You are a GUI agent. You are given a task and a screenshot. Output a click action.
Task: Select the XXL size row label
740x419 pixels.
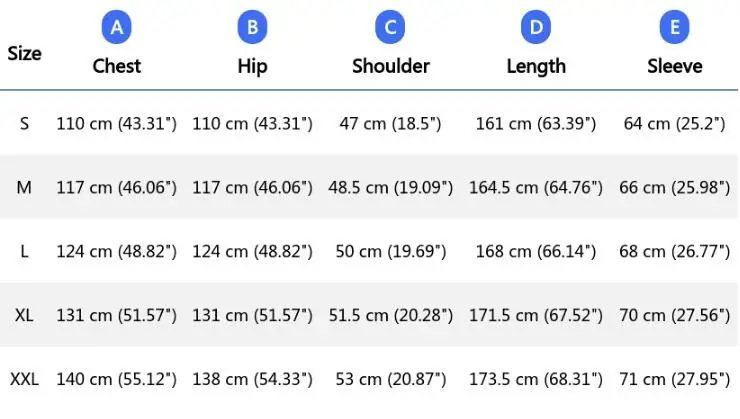pos(24,380)
